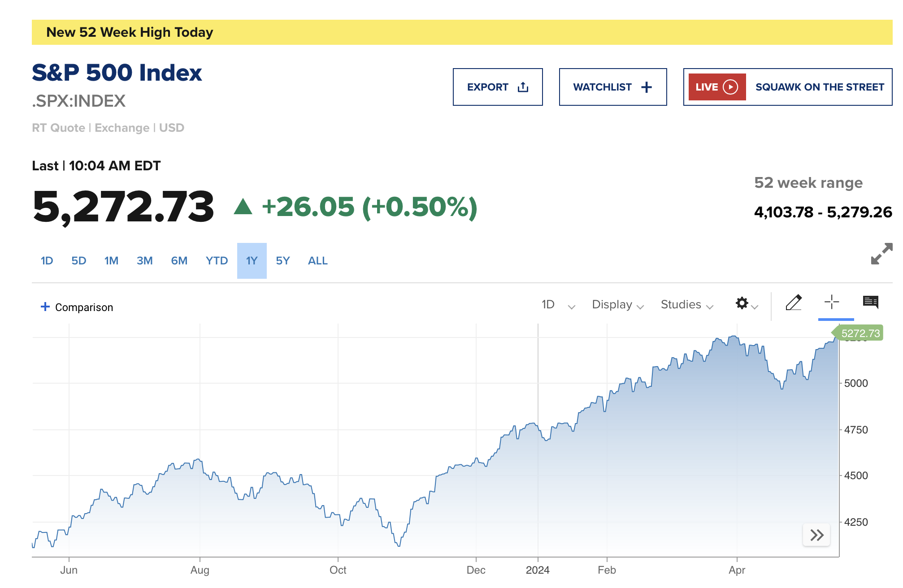Click the pencil draw tool icon
Screen dimensions: 903x588
click(x=794, y=303)
